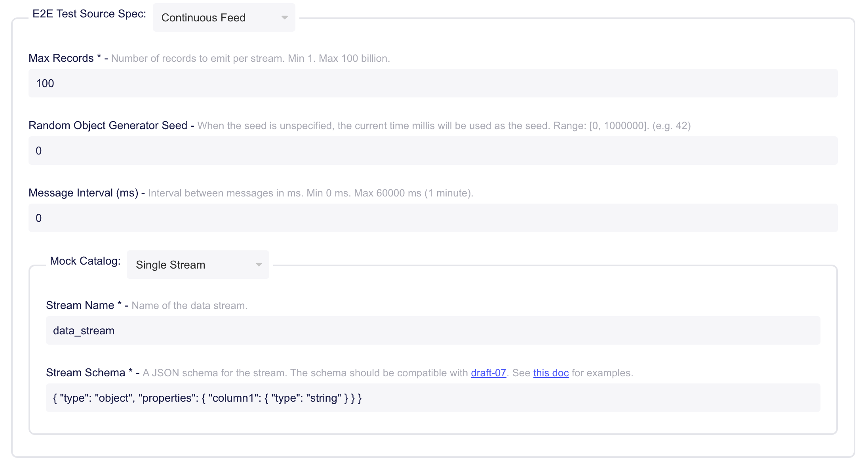Click the Random Object Generator Seed label
Screen dimensions: 868x469
(x=108, y=125)
